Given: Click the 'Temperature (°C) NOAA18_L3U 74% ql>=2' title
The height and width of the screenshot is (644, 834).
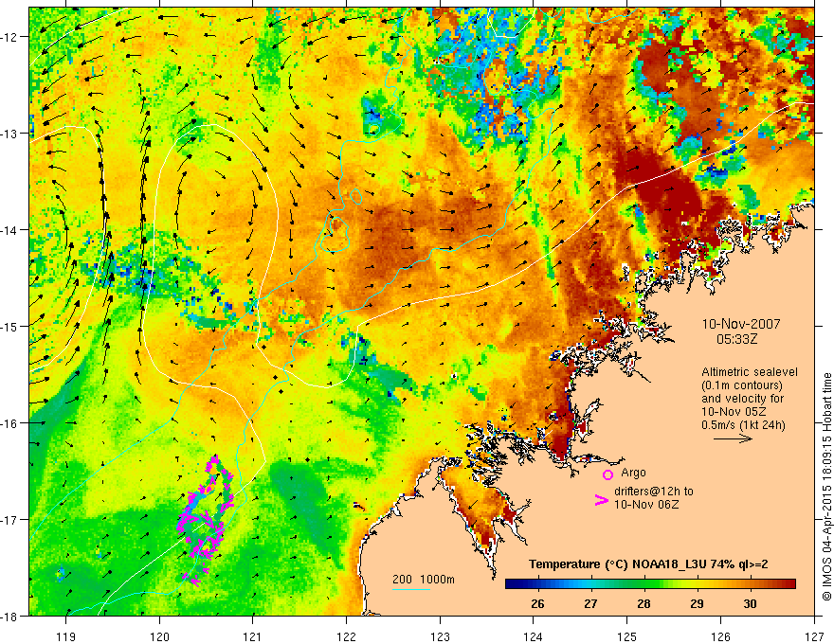Looking at the screenshot, I should tap(648, 564).
